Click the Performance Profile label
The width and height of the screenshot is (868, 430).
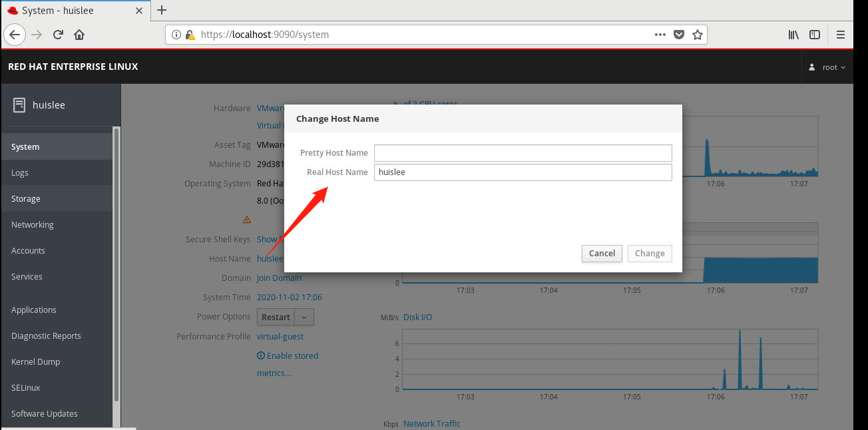pyautogui.click(x=214, y=337)
